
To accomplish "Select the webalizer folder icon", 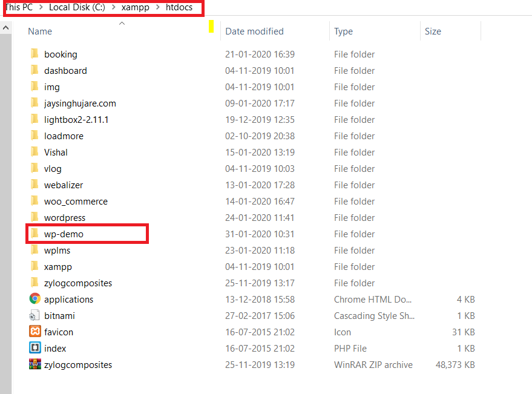I will tap(34, 184).
